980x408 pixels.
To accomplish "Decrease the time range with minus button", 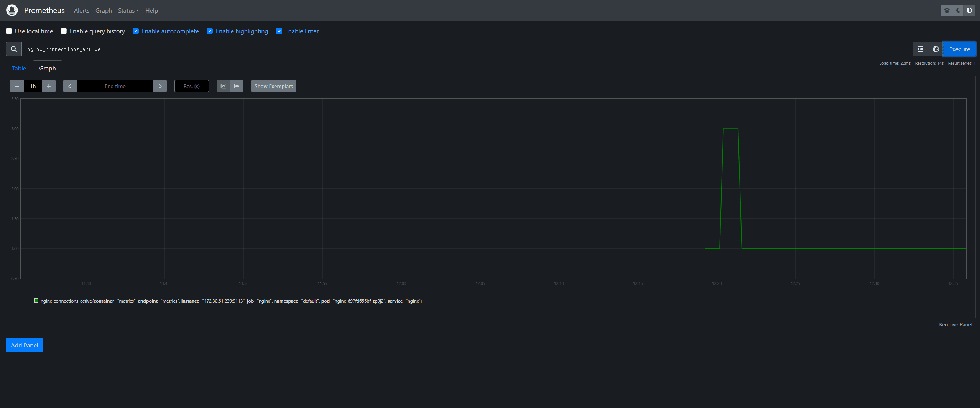I will coord(17,86).
